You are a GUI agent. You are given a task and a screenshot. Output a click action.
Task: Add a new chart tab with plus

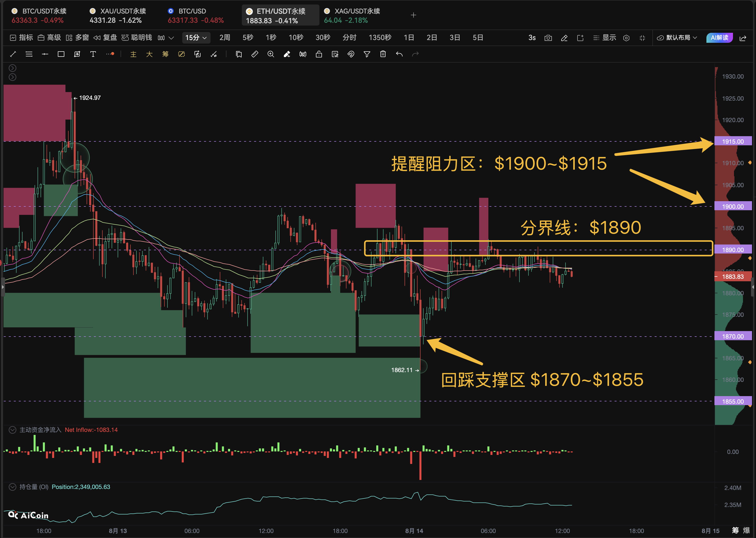(x=413, y=15)
